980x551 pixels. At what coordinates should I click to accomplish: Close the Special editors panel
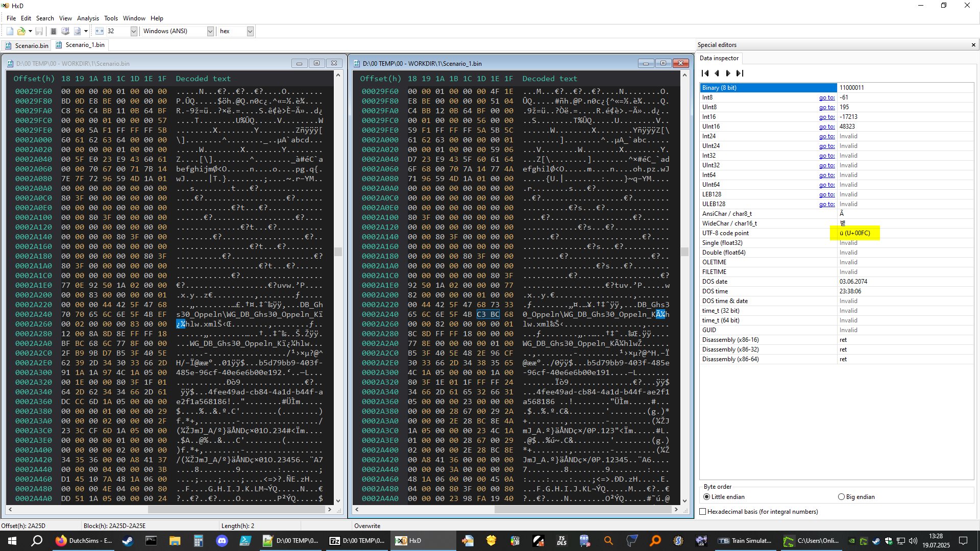(973, 45)
